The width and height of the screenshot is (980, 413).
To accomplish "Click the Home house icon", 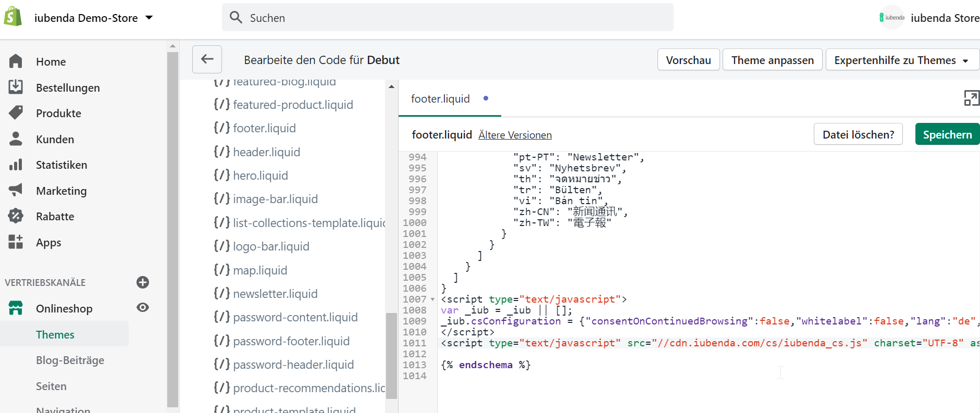I will 16,61.
